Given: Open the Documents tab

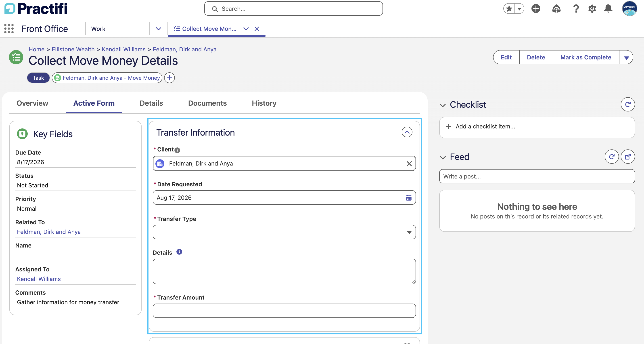Looking at the screenshot, I should 207,103.
